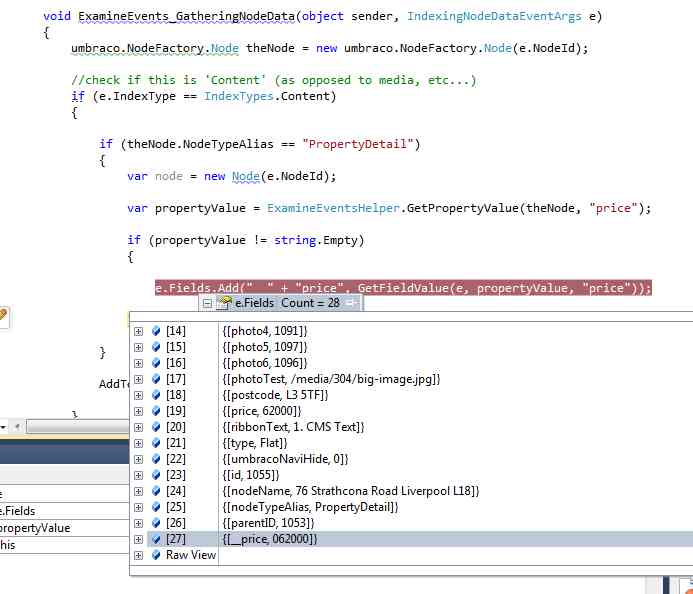Expand entry [21] type
Viewport: 693px width, 594px height.
coord(138,443)
